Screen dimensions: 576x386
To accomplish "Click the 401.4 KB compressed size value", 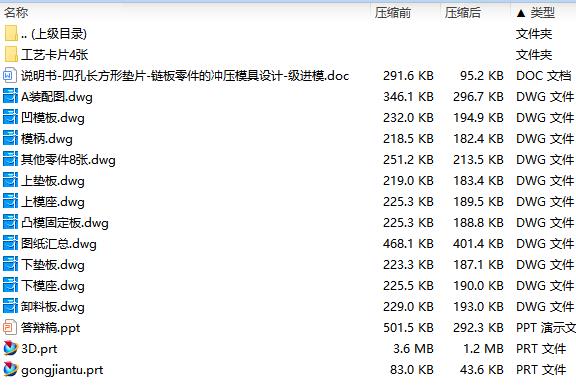I will (x=478, y=243).
